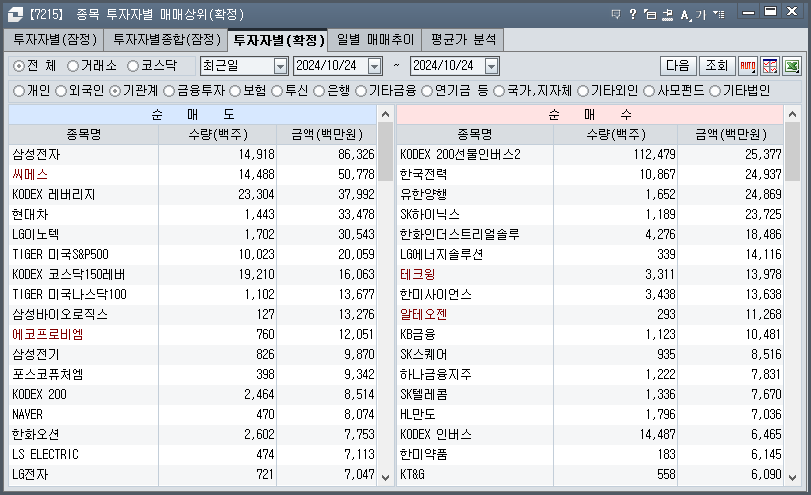Select the 외국인 investor radio button
The height and width of the screenshot is (495, 811).
point(61,91)
